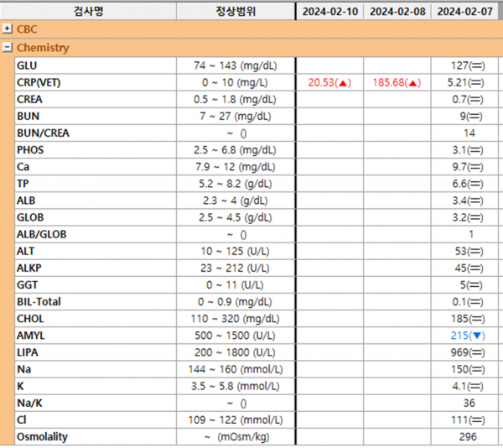The width and height of the screenshot is (503, 448).
Task: Click the 정상범위 column header
Action: 236,12
